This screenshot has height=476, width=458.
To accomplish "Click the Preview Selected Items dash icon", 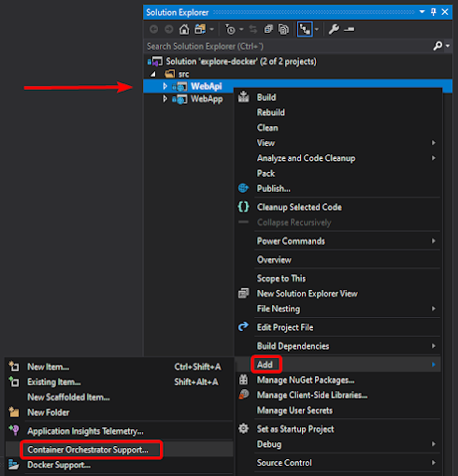I will (350, 30).
